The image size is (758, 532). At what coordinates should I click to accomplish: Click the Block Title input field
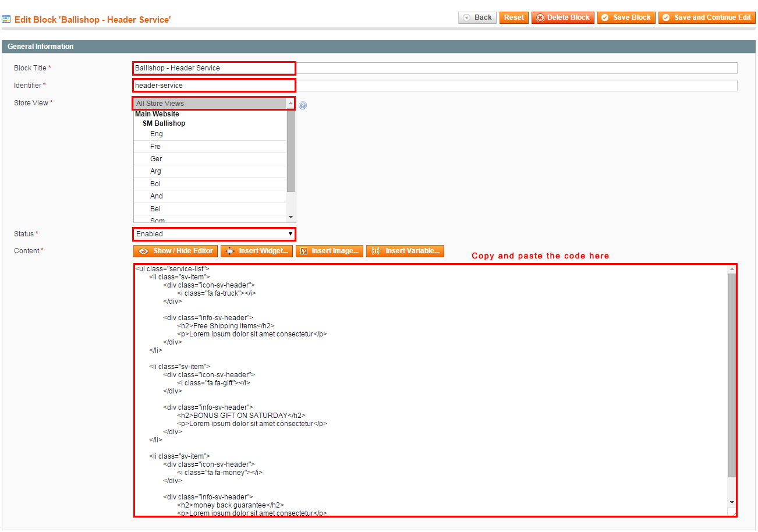[x=435, y=68]
